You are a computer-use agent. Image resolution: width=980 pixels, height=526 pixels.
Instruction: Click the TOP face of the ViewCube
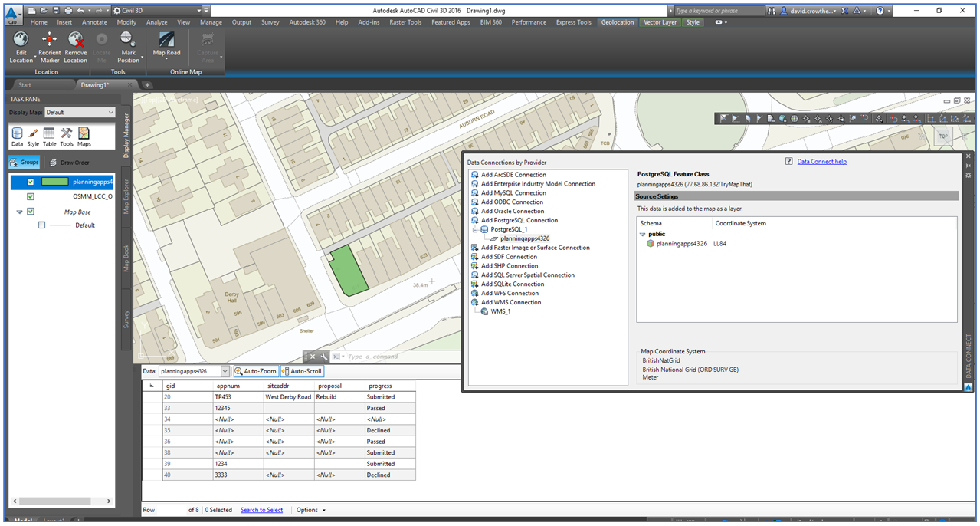[943, 136]
